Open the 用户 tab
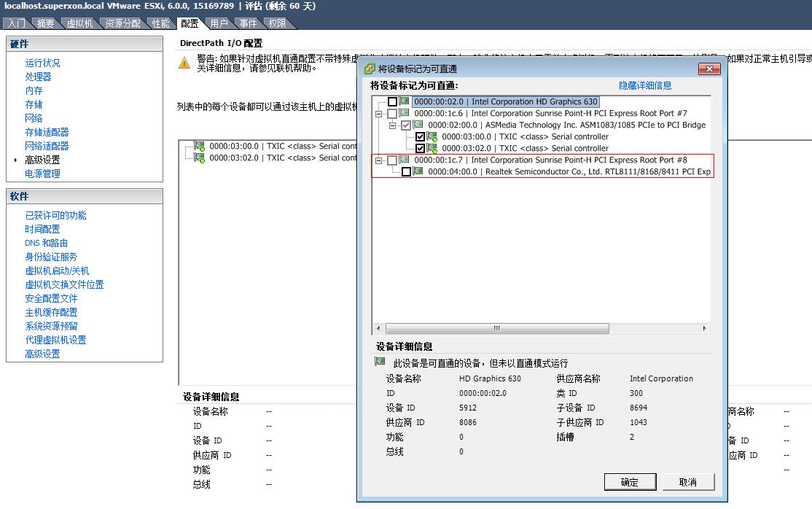812x509 pixels. pyautogui.click(x=219, y=23)
